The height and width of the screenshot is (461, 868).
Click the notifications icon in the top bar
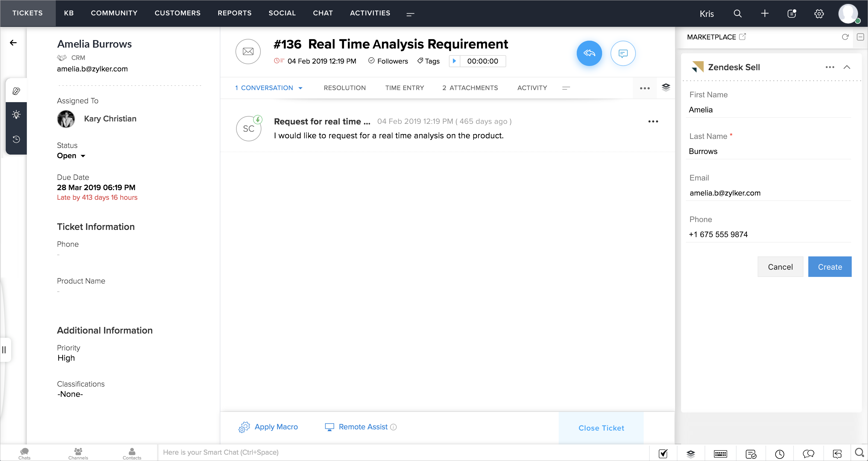tap(791, 14)
